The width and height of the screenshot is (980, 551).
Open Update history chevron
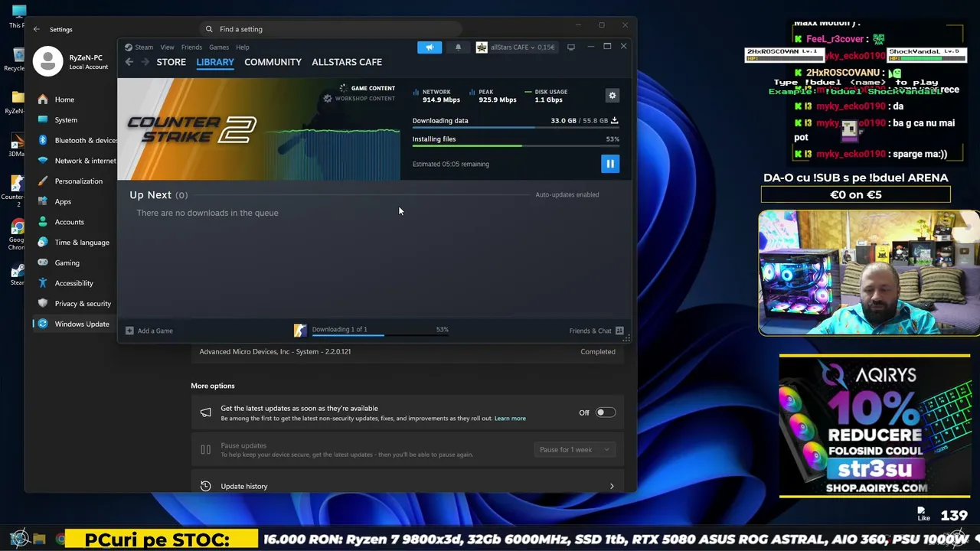tap(612, 486)
